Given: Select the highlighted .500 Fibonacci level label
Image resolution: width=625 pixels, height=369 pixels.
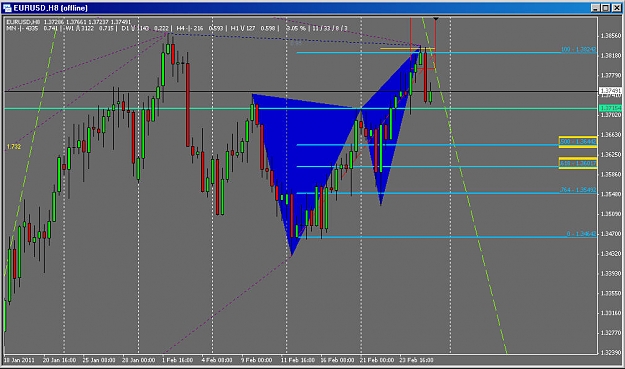Looking at the screenshot, I should coord(578,142).
